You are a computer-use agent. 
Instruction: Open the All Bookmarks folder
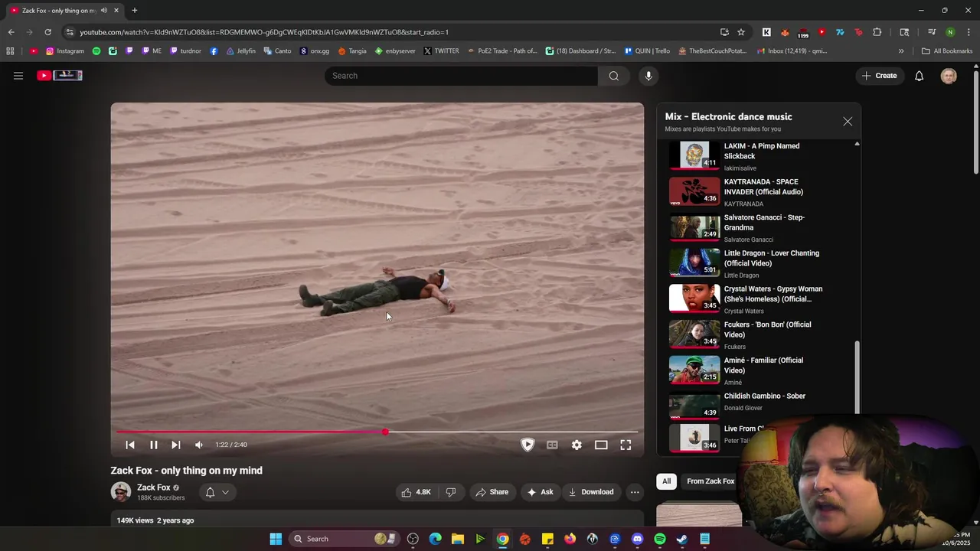[x=947, y=51]
